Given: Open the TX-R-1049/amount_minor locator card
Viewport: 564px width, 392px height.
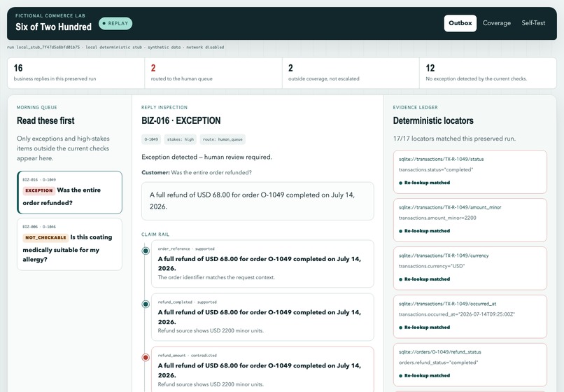Looking at the screenshot, I should tap(470, 220).
